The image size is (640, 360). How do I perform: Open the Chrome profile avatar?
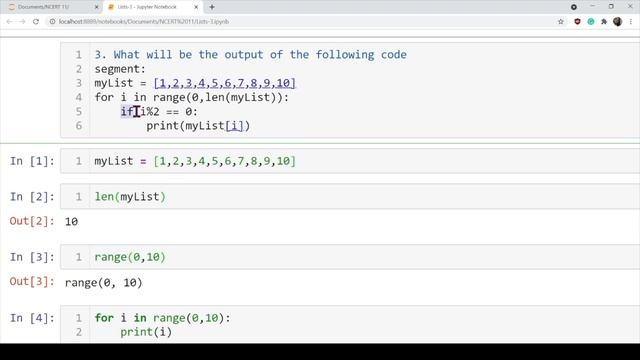point(618,22)
